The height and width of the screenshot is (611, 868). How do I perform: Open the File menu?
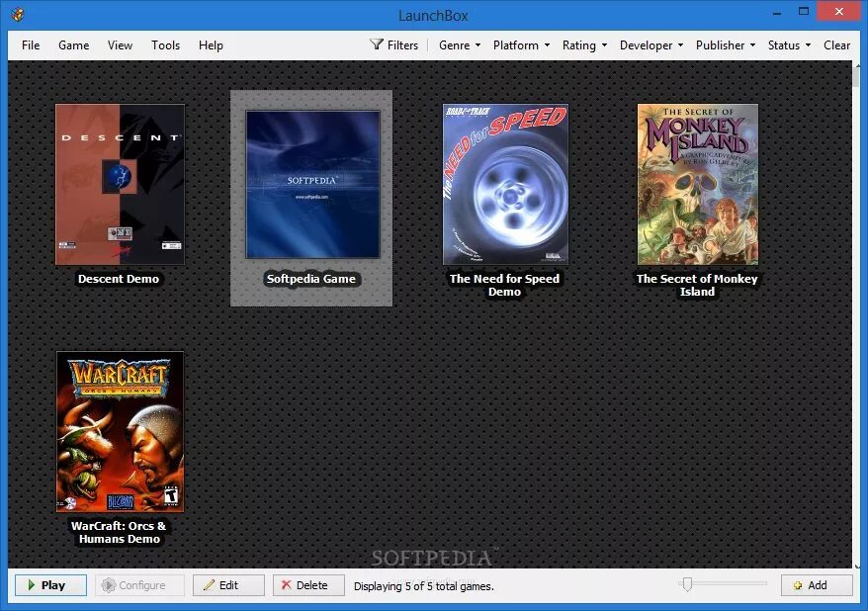pos(31,45)
